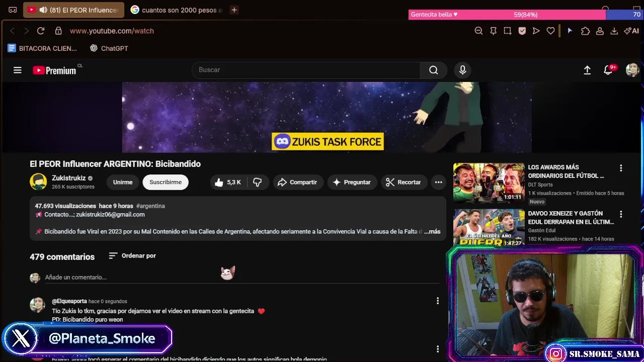Click the Preguntar button
Viewport: 644px width, 362px height.
[x=352, y=182]
